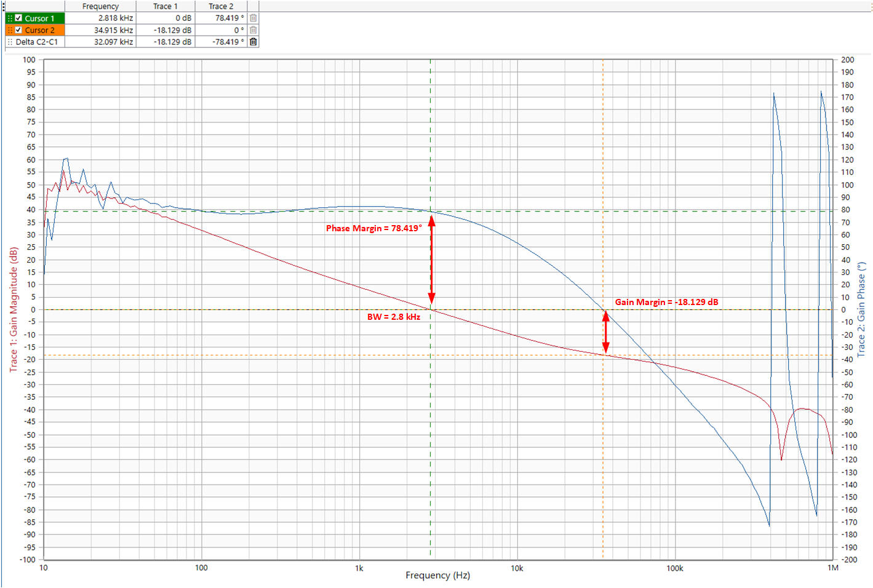Click the Trace 2 column header
Image resolution: width=873 pixels, height=588 pixels.
221,6
